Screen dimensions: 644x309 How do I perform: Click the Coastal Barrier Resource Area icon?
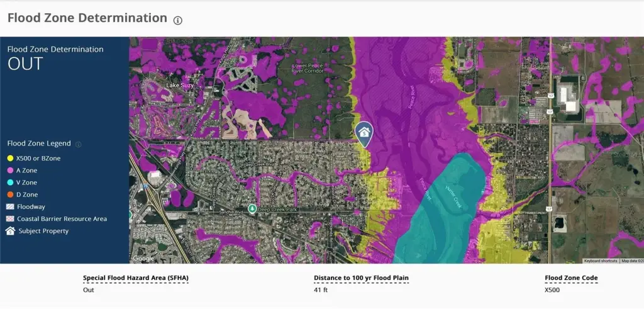(10, 219)
